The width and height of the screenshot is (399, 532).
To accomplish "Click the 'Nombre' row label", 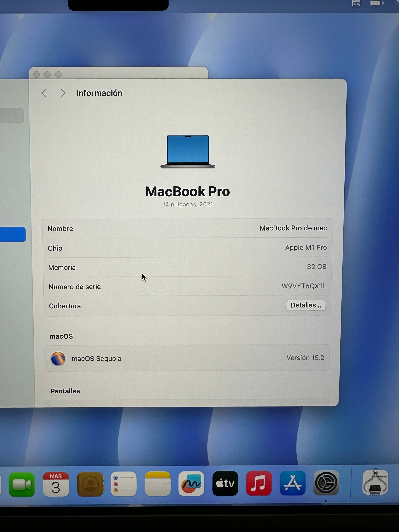I will click(x=60, y=229).
